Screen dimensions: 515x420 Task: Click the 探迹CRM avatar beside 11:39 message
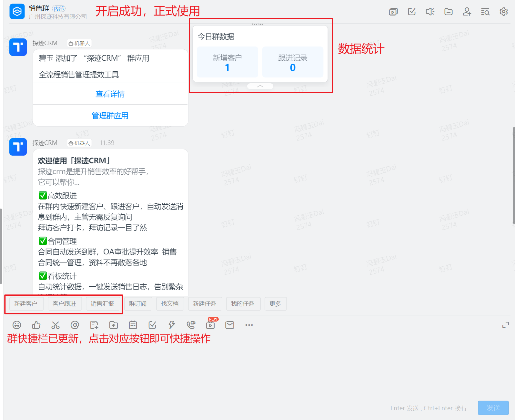[18, 147]
